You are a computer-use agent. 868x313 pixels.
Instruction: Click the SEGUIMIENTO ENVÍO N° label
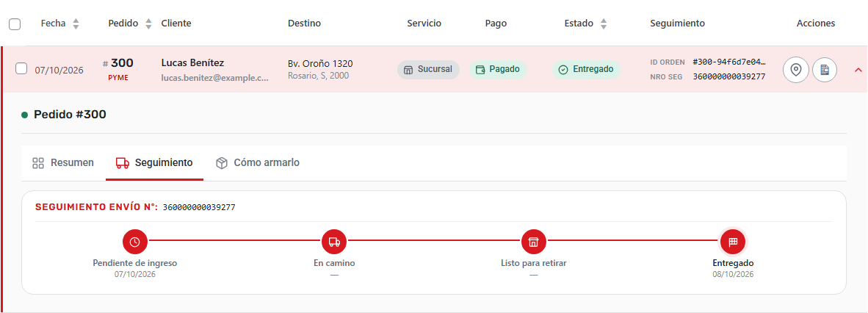(x=96, y=207)
